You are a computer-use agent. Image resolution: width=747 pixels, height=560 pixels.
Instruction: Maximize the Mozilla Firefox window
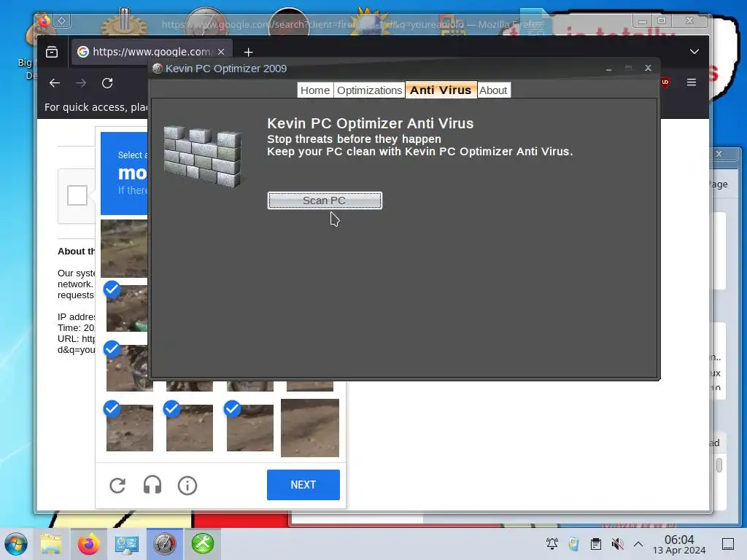662,20
